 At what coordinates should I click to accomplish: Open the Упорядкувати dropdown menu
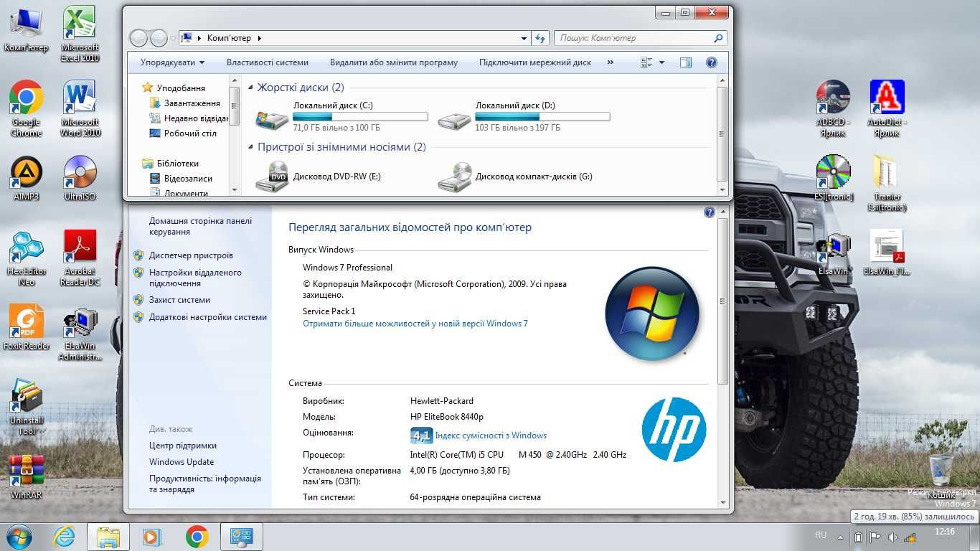(x=172, y=62)
